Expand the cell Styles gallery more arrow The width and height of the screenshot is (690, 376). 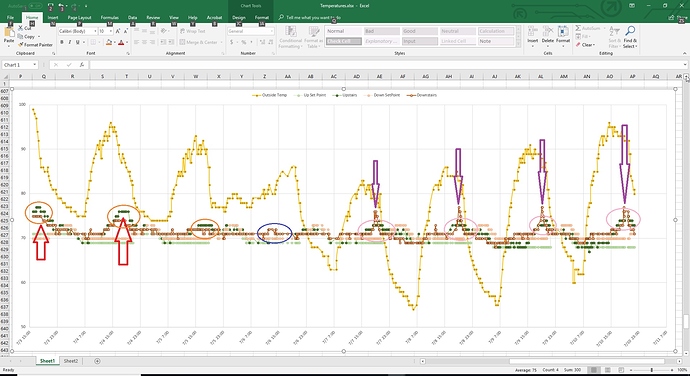click(x=518, y=44)
